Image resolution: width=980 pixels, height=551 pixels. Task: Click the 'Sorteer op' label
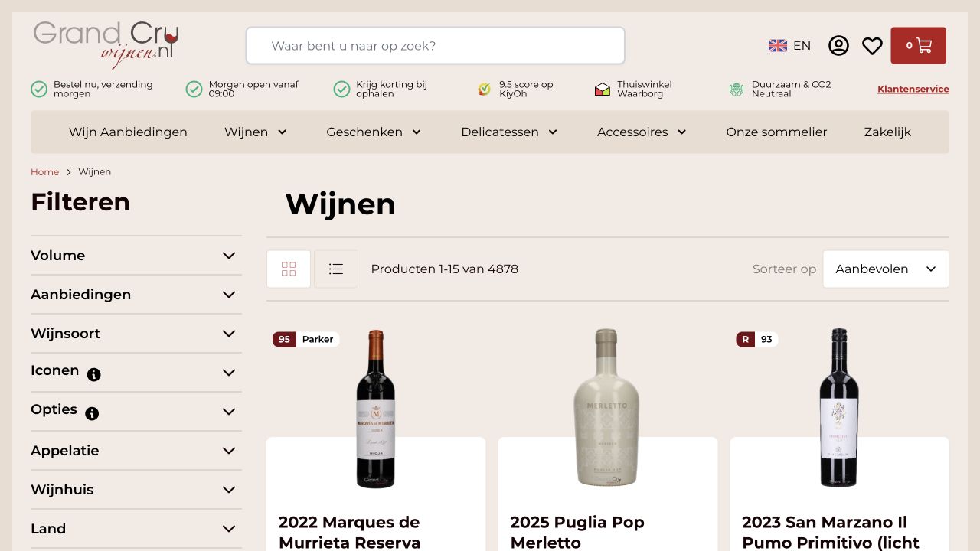pyautogui.click(x=785, y=269)
